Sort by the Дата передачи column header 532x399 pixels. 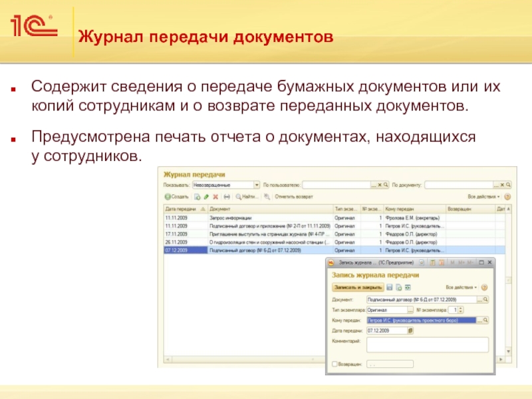pyautogui.click(x=186, y=209)
